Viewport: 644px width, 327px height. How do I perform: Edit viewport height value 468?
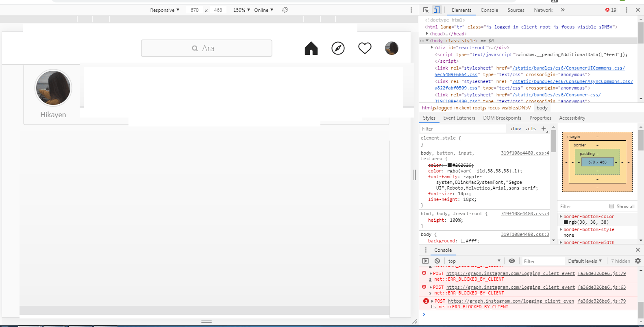tap(218, 10)
